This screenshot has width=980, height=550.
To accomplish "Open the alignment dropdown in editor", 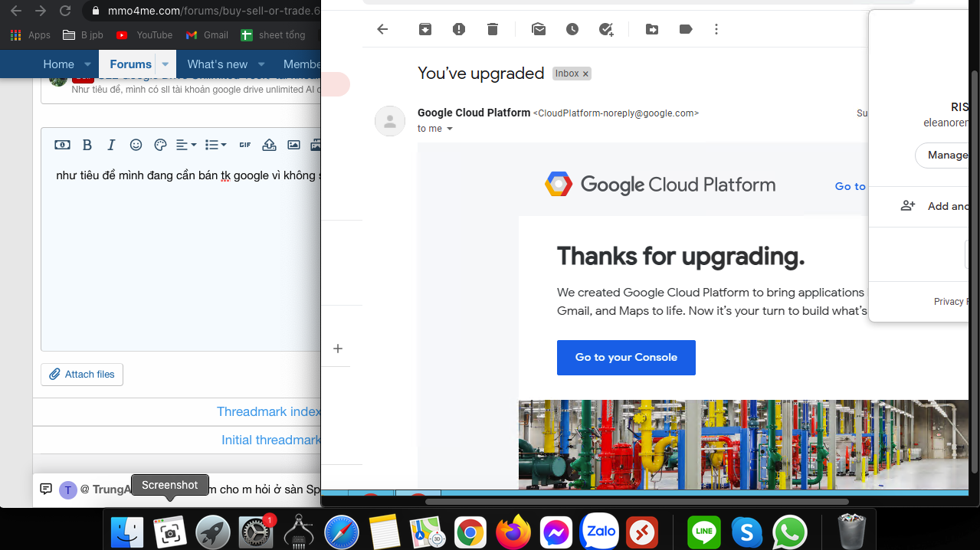I will (186, 145).
